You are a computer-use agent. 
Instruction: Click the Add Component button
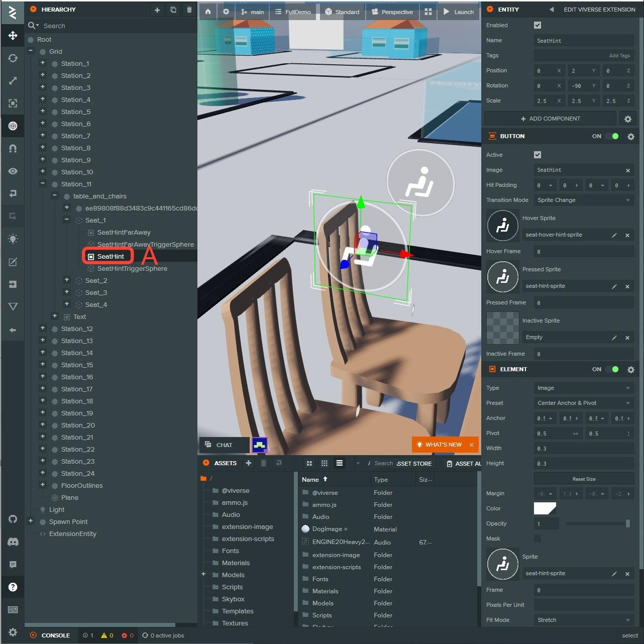[550, 119]
